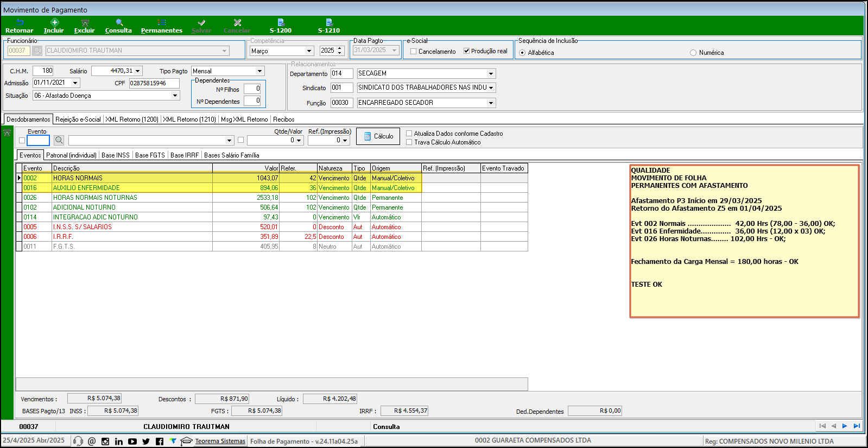868x448 pixels.
Task: Click the Cálculo calculator button
Action: point(378,136)
